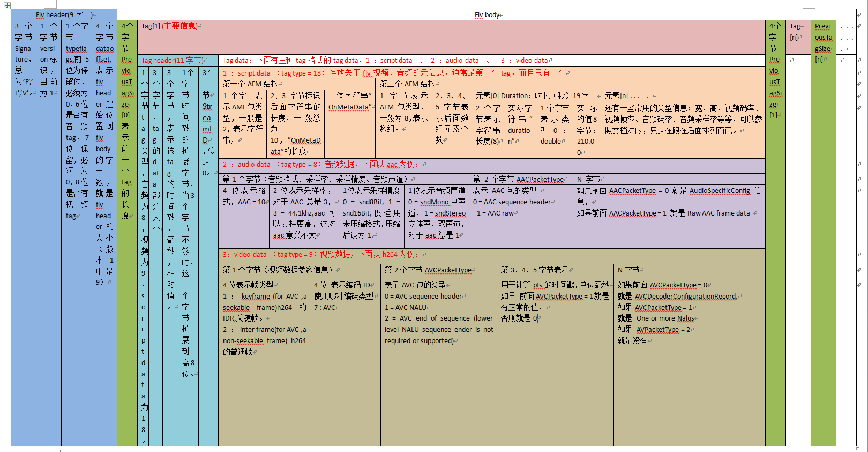Select the 'Flv body' header cell

click(x=487, y=14)
